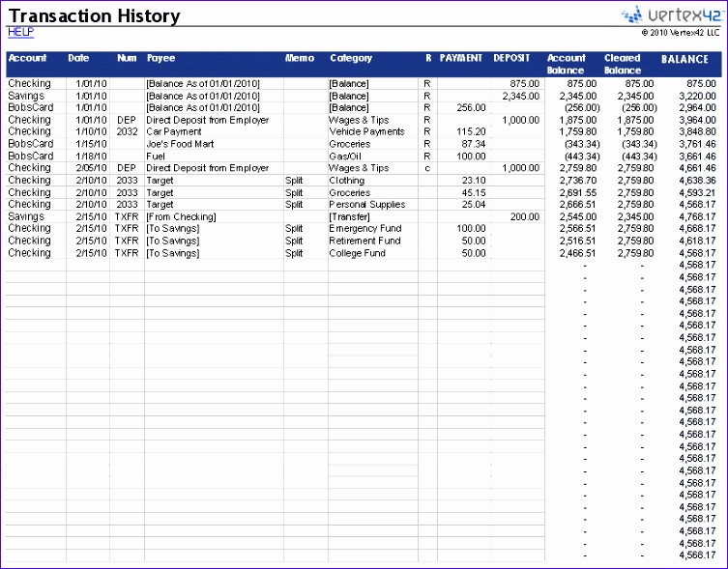Image resolution: width=728 pixels, height=569 pixels.
Task: Select the check number 2032 cell
Action: pos(127,131)
